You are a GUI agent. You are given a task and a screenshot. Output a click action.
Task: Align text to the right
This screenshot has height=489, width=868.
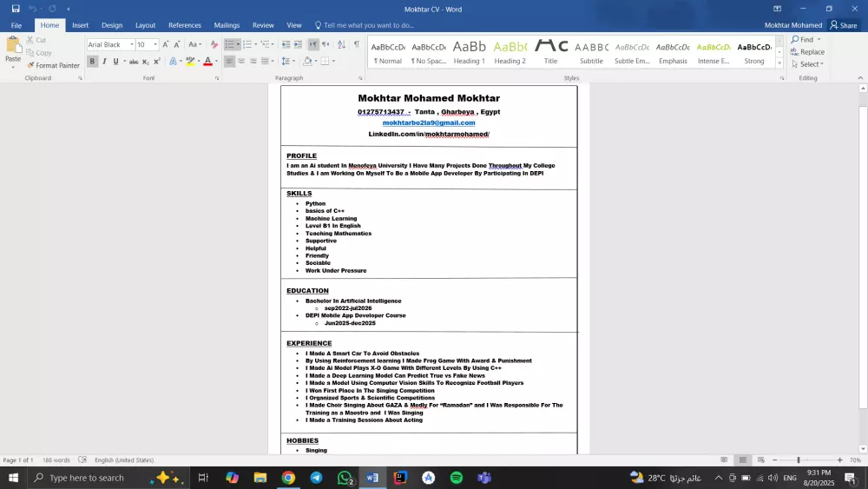click(253, 61)
